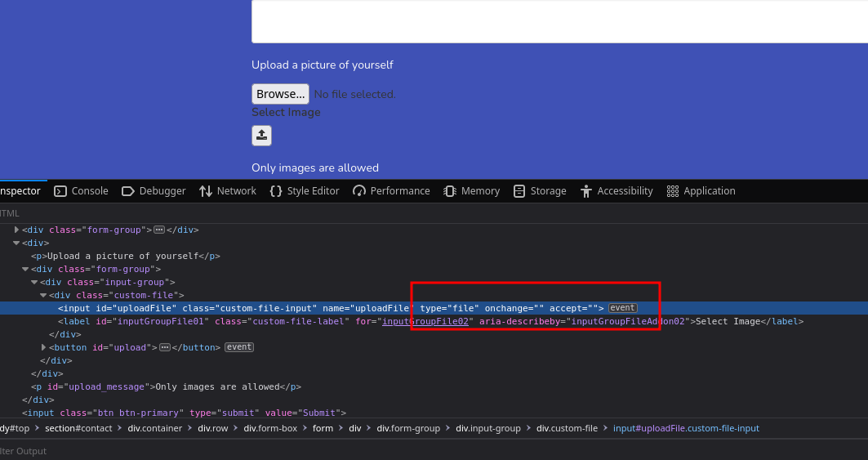Click the Storage icon
The width and height of the screenshot is (868, 460).
pyautogui.click(x=519, y=191)
